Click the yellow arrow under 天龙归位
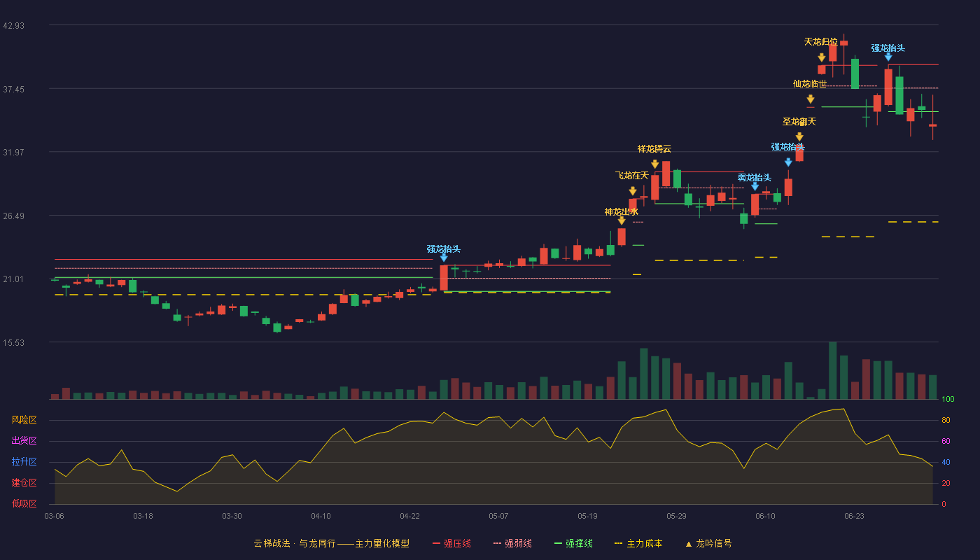The width and height of the screenshot is (980, 560). [822, 57]
